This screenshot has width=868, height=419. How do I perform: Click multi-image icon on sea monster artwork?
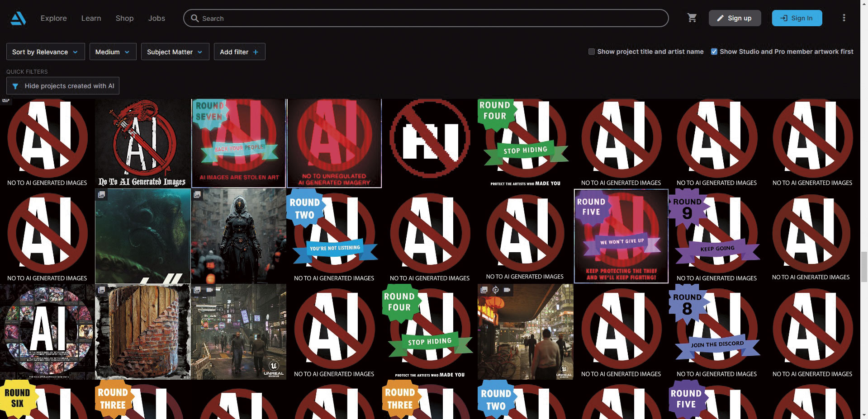point(102,194)
